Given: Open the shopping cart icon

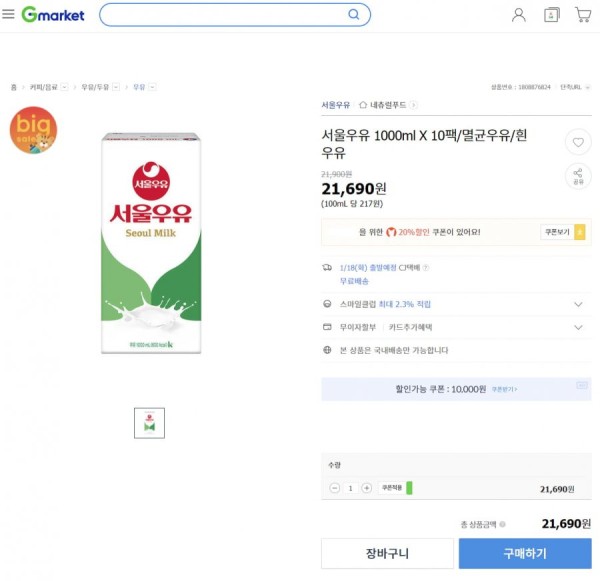Looking at the screenshot, I should 583,15.
